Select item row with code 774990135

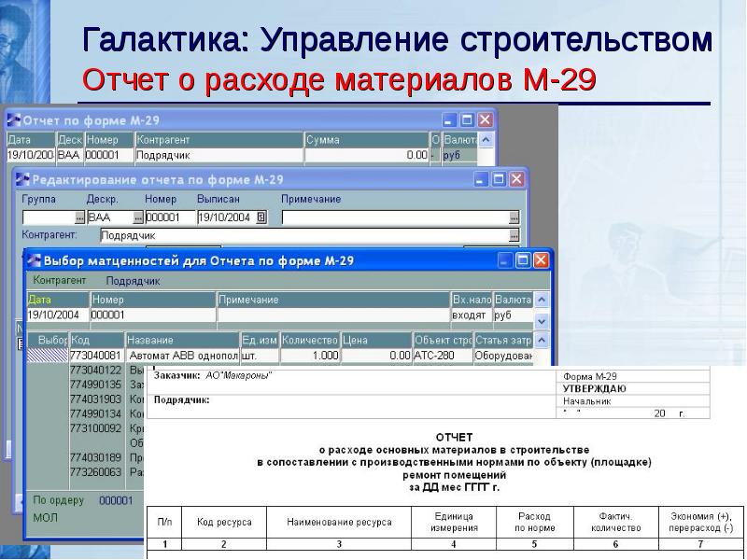pyautogui.click(x=96, y=384)
